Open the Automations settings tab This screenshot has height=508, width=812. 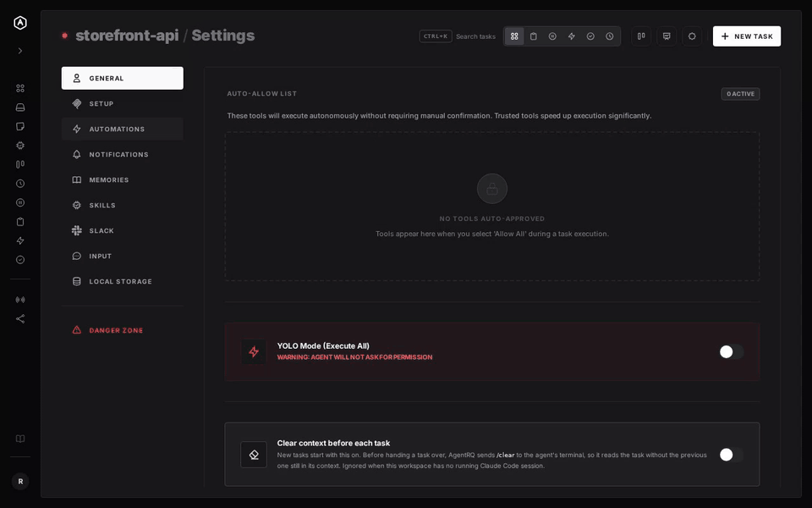(122, 129)
